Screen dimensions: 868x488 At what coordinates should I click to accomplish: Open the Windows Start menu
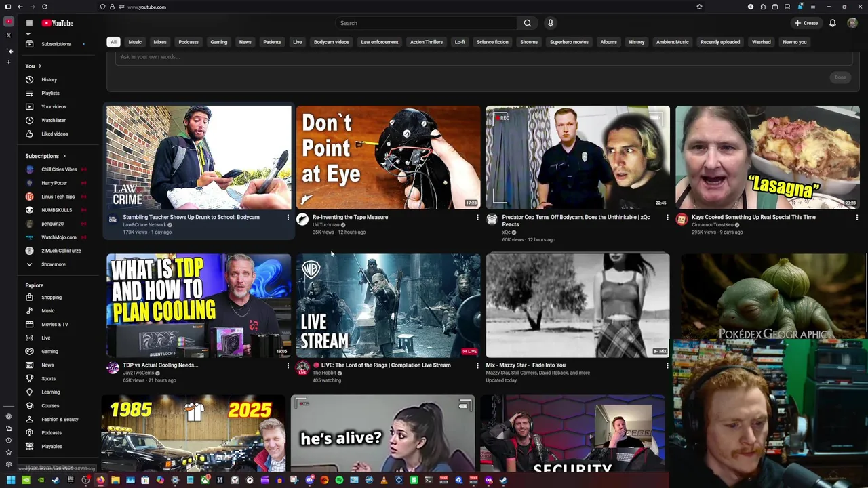click(11, 481)
